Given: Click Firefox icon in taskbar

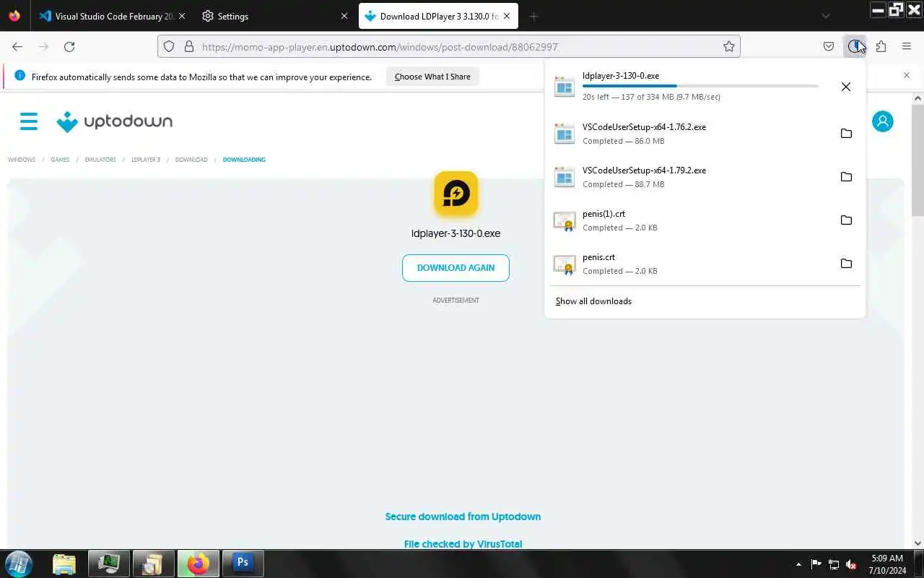Looking at the screenshot, I should click(198, 563).
